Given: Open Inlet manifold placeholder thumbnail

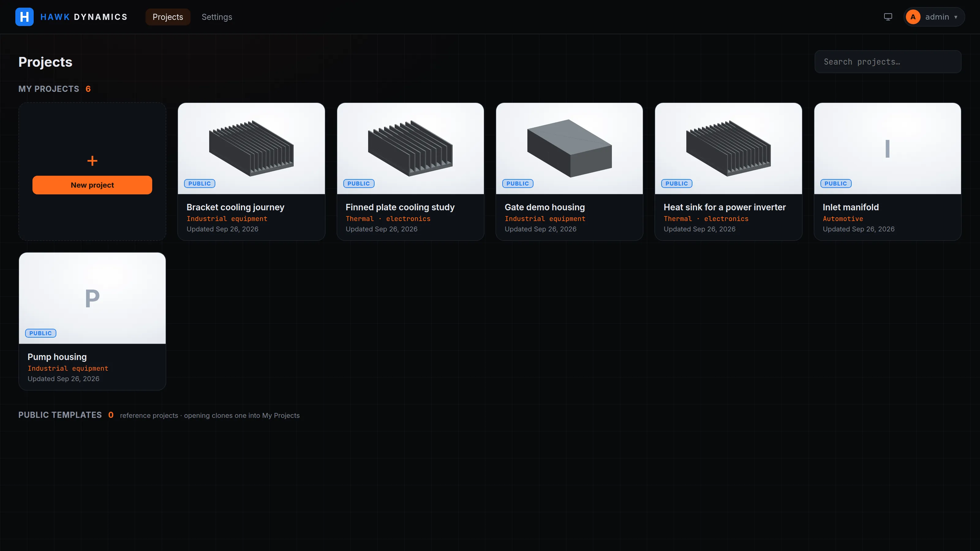Looking at the screenshot, I should point(888,148).
